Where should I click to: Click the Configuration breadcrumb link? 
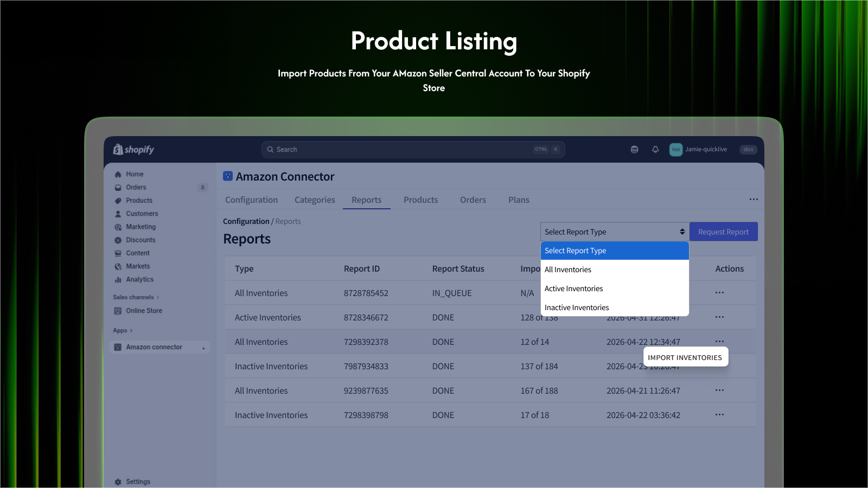click(246, 221)
